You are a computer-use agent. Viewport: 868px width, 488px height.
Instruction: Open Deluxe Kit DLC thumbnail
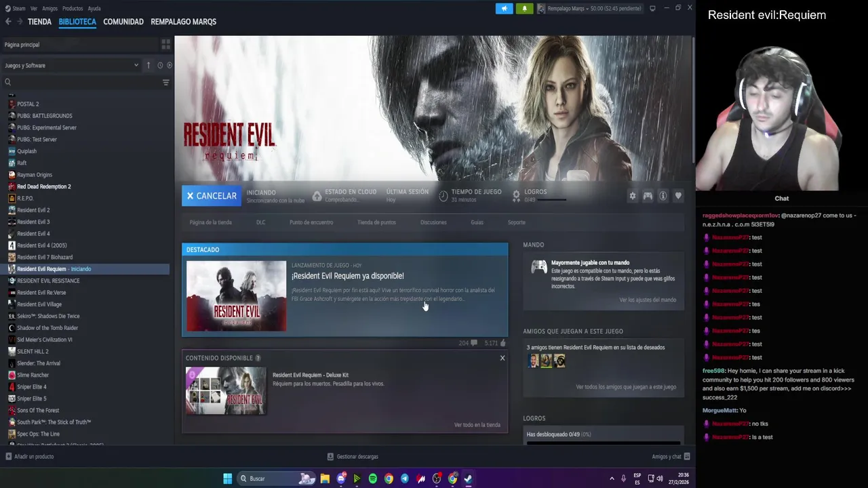point(226,390)
